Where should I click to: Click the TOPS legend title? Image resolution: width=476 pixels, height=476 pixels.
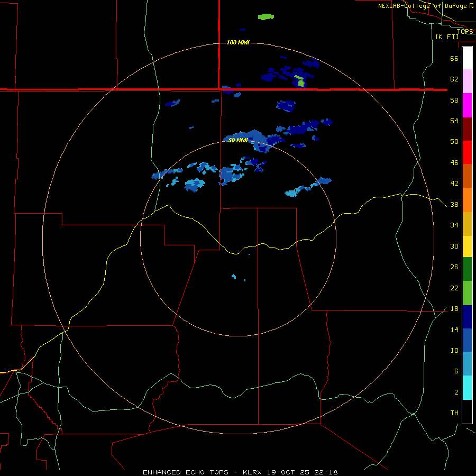coord(465,31)
